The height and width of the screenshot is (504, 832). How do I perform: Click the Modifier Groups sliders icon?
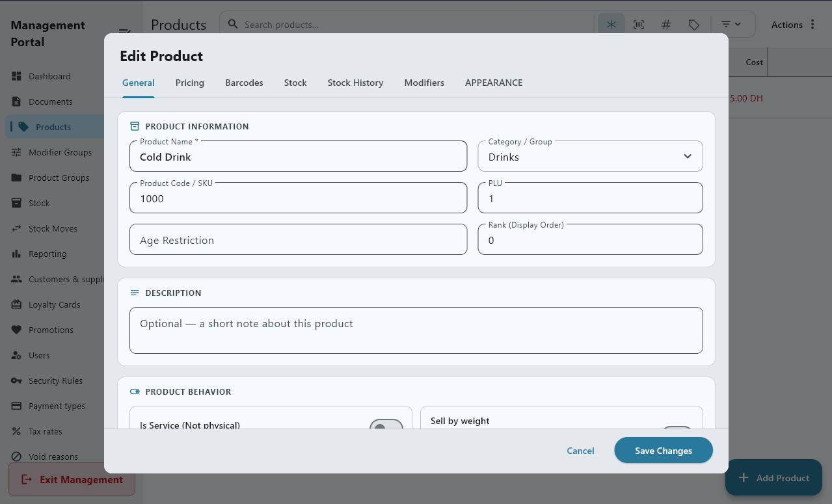click(16, 152)
